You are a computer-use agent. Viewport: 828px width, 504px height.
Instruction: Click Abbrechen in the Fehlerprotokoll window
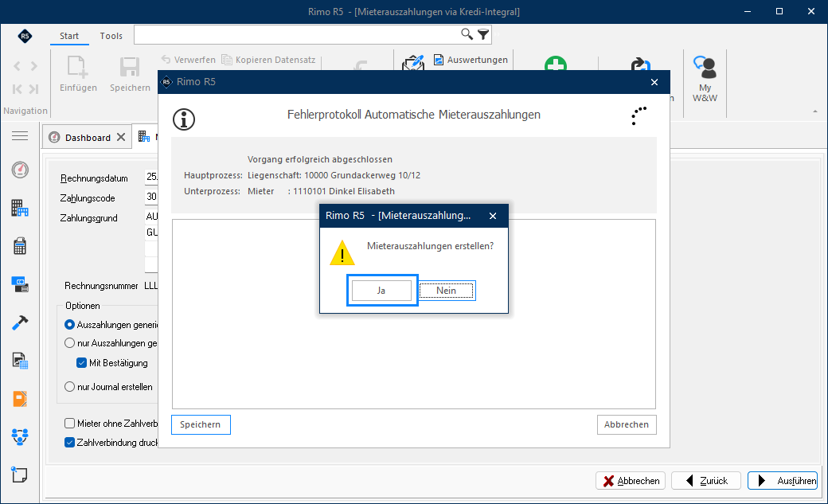(627, 424)
